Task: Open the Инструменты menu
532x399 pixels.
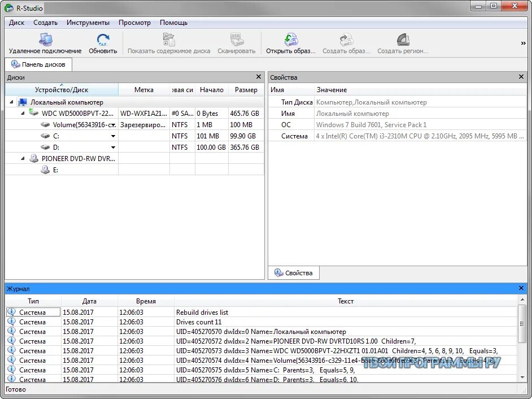Action: click(88, 23)
